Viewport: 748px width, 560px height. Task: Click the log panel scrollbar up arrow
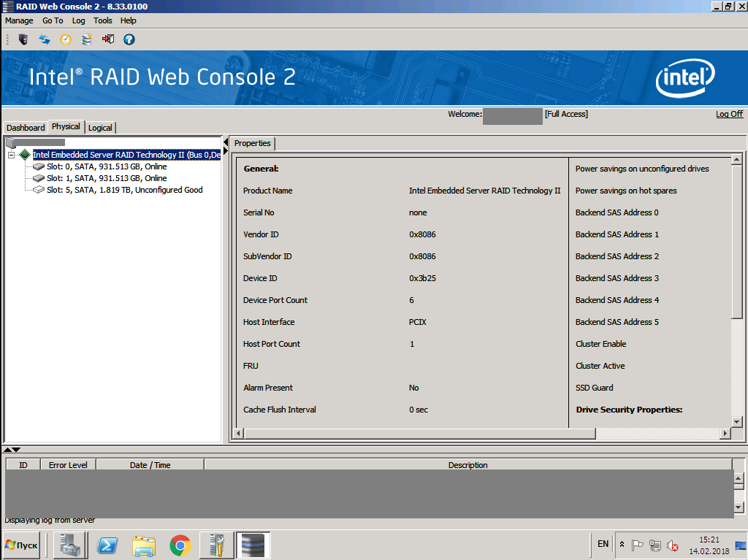pos(738,478)
